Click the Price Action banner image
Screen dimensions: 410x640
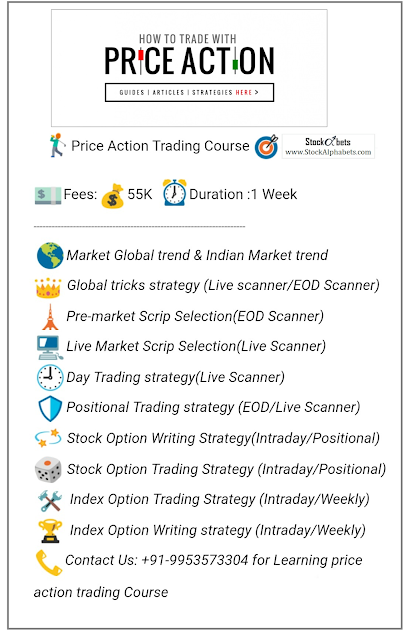coord(189,68)
